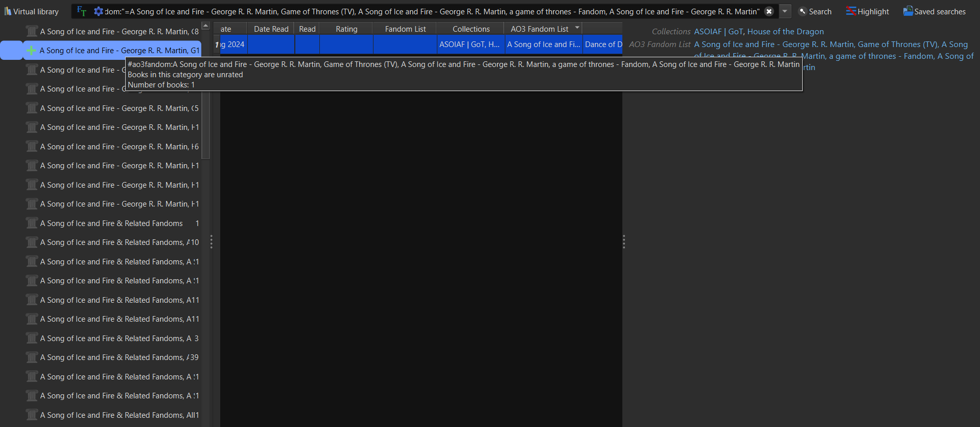Toggle the full text search (FT) icon

(81, 11)
